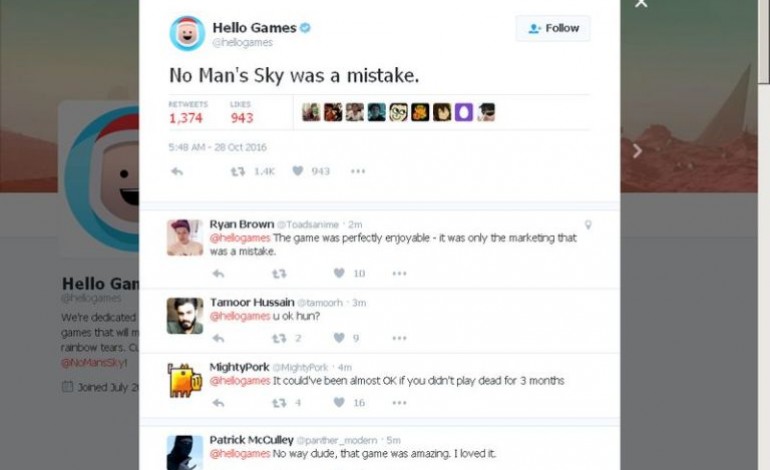This screenshot has width=770, height=470.
Task: Reply to Tamoor Hussain's tweet
Action: pyautogui.click(x=218, y=338)
